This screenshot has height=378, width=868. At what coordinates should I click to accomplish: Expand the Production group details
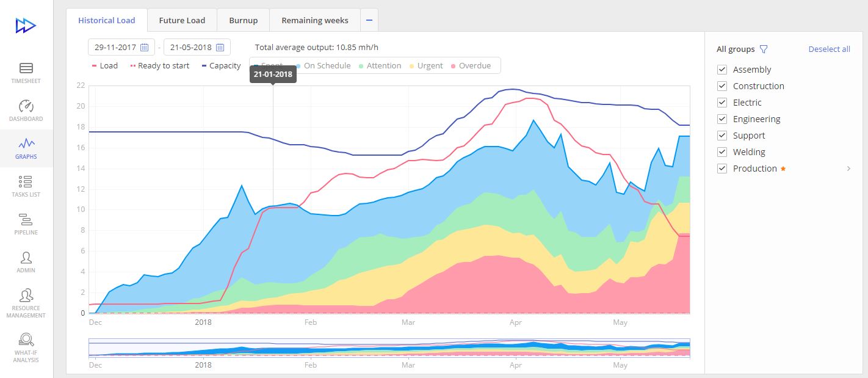pyautogui.click(x=848, y=168)
